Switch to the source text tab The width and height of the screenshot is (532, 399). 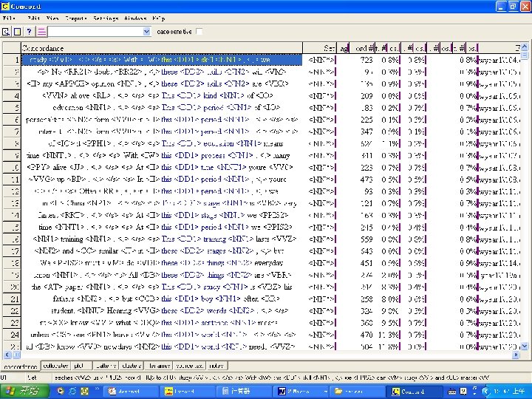click(x=189, y=366)
